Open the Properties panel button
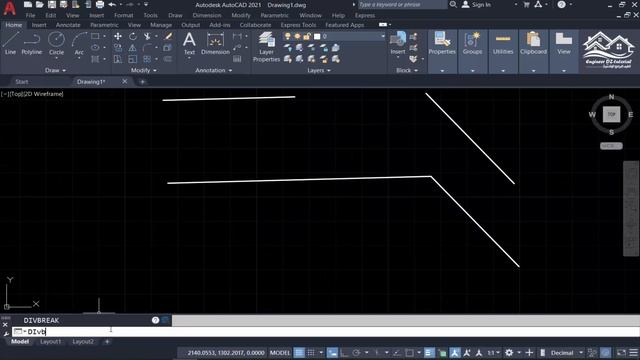The height and width of the screenshot is (360, 640). [442, 51]
